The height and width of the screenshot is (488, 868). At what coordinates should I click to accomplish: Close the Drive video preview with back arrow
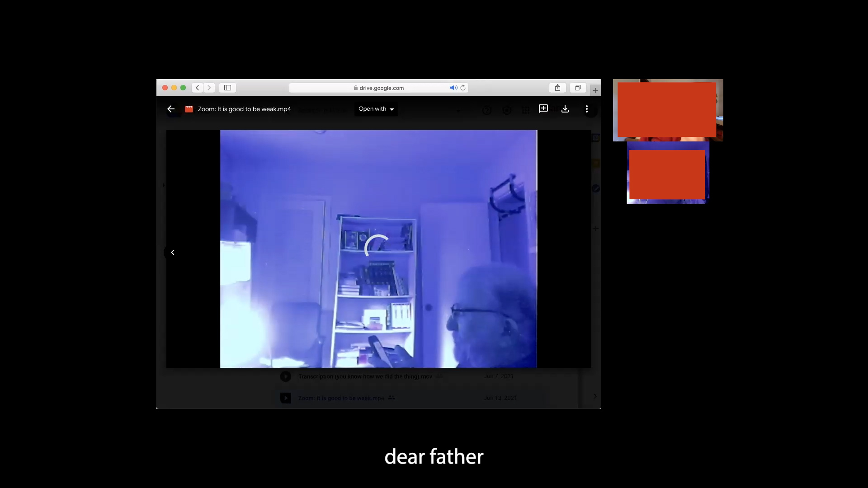click(171, 109)
